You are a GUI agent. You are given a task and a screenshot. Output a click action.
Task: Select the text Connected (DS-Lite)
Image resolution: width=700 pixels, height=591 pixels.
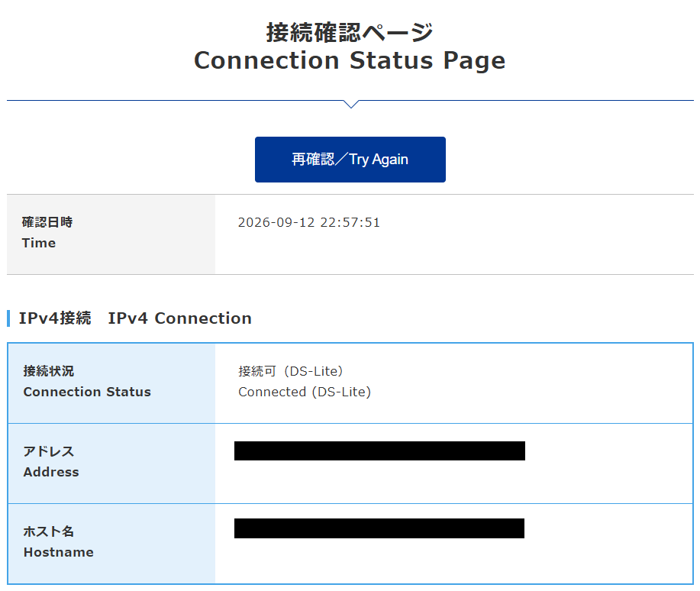click(305, 392)
